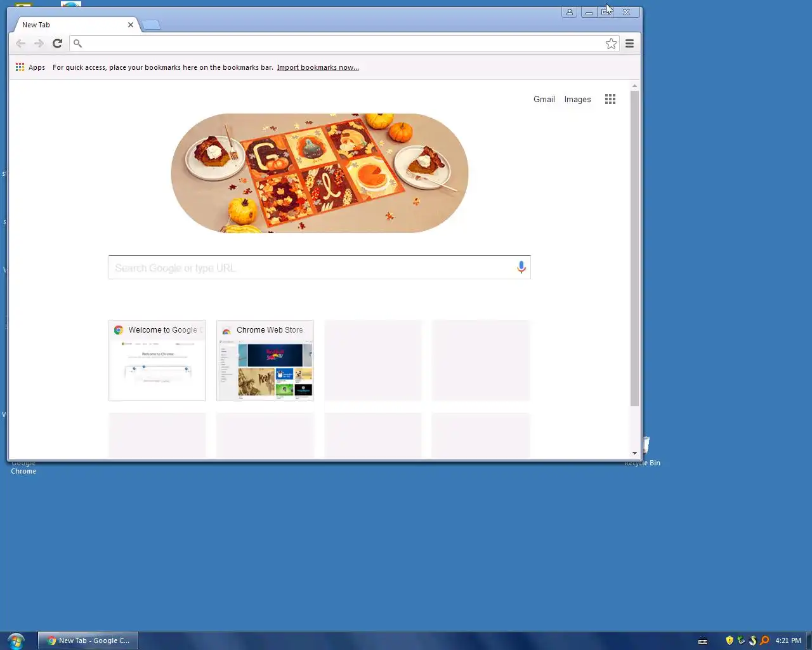
Task: Select the New Tab - Google Chrome taskbar button
Action: pyautogui.click(x=88, y=640)
